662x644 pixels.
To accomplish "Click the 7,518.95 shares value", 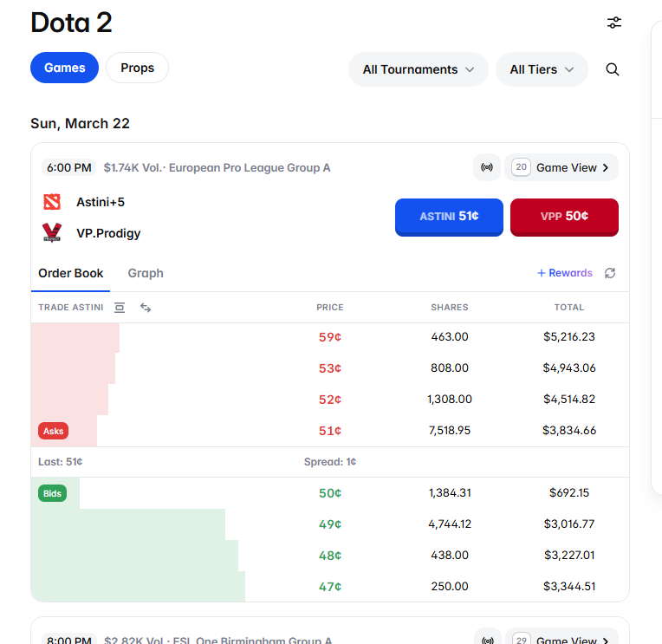I will point(449,430).
